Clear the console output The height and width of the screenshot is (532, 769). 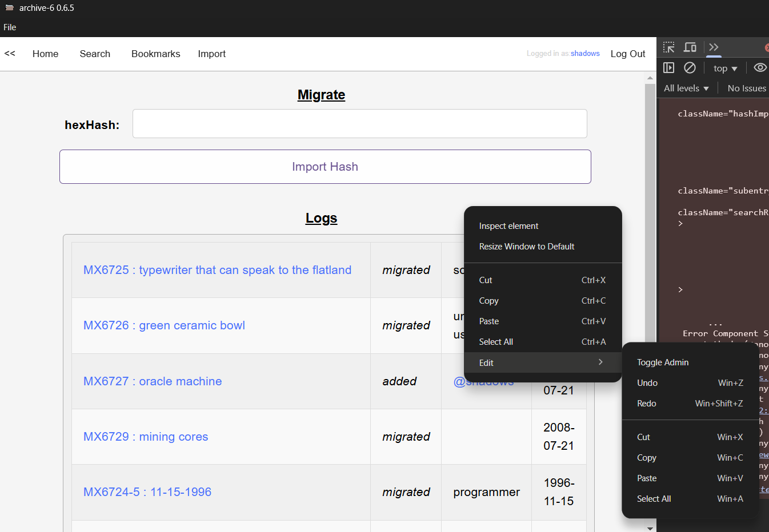690,67
